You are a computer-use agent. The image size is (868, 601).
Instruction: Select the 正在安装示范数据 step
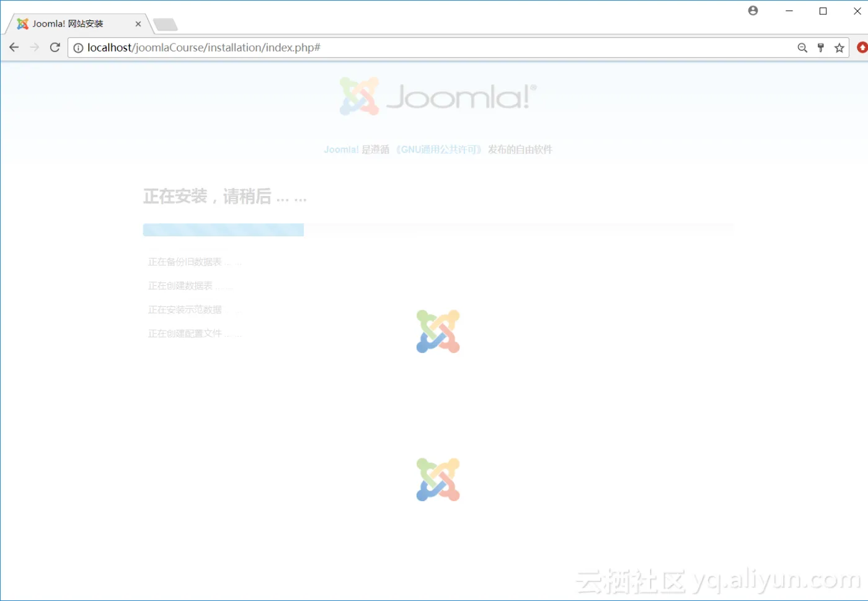click(194, 309)
